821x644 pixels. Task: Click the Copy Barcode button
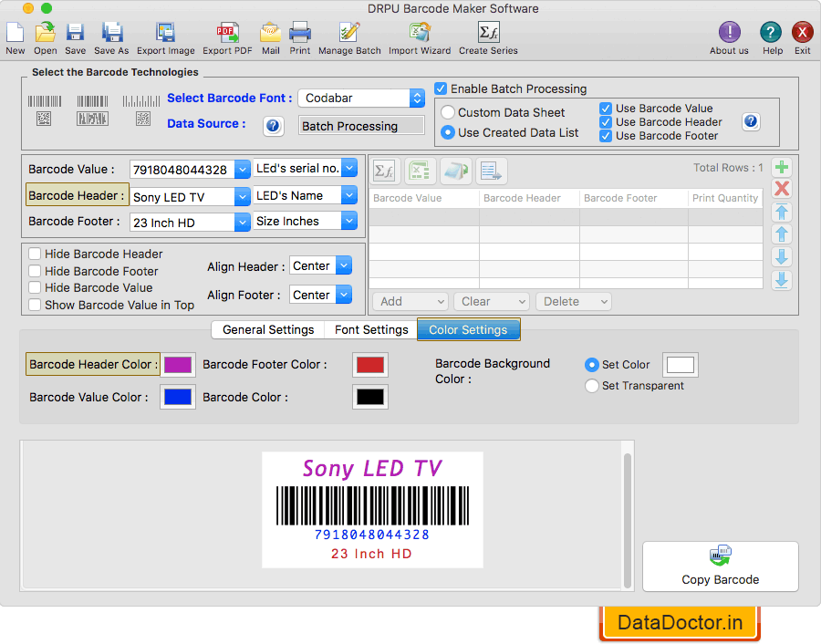coord(720,566)
